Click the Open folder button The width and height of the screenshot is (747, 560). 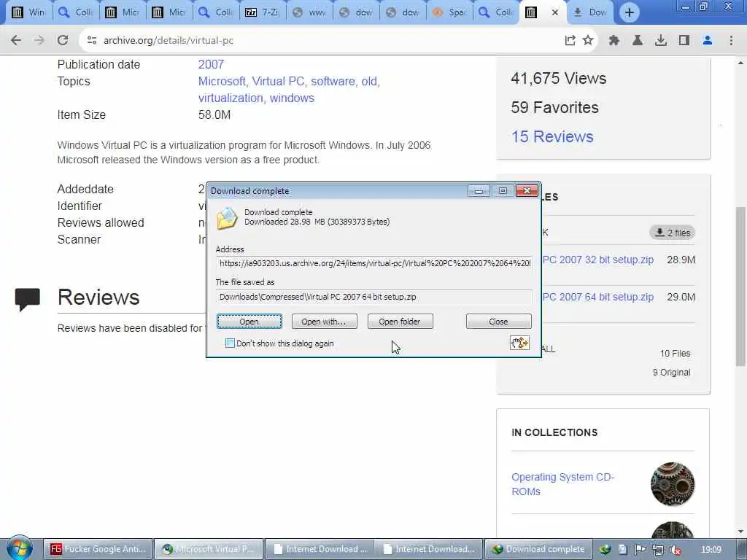tap(400, 322)
